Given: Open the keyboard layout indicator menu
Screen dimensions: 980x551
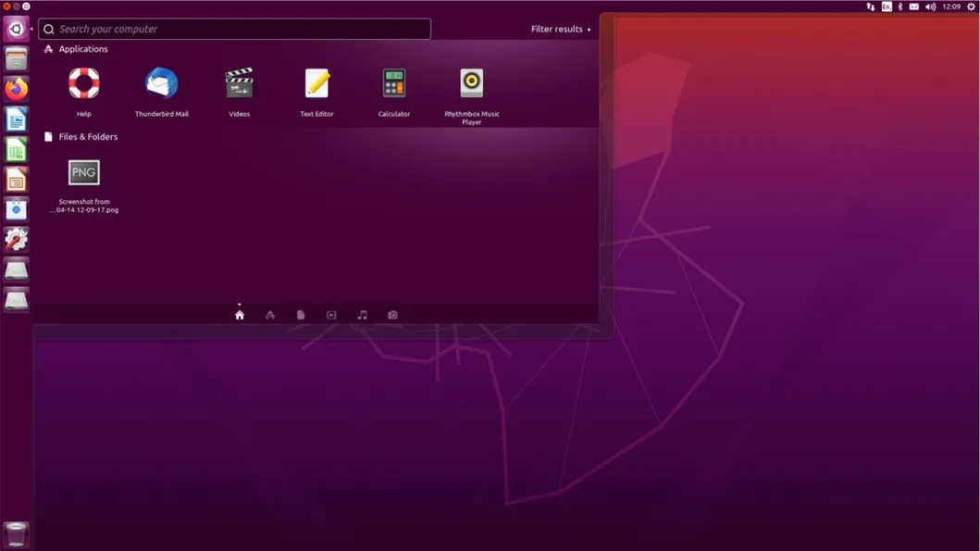Looking at the screenshot, I should (887, 6).
